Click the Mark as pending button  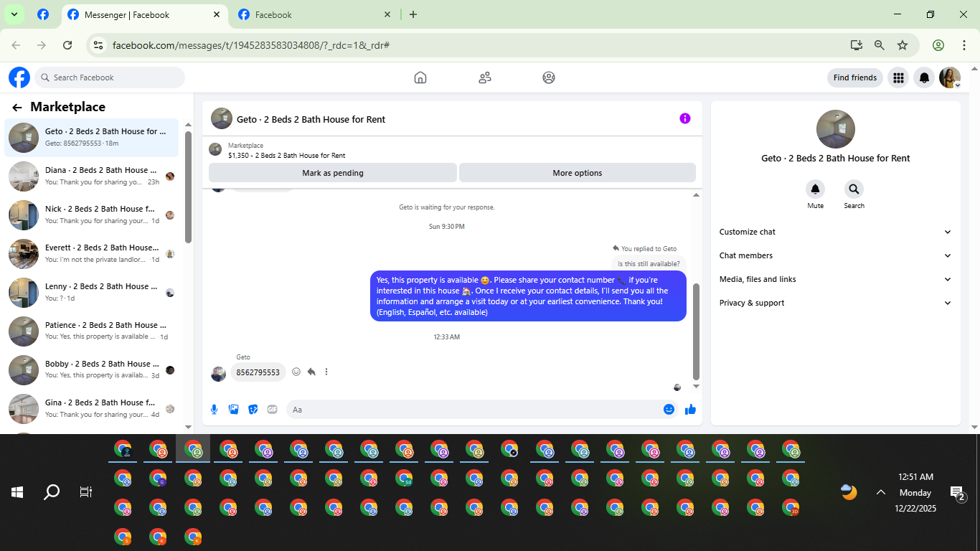[333, 173]
